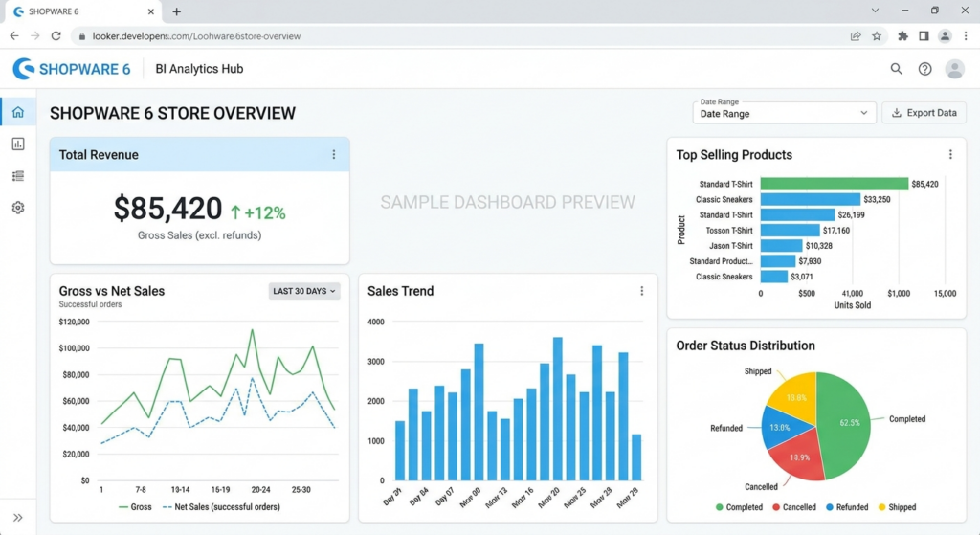Open the list view sidebar icon
Image resolution: width=980 pixels, height=535 pixels.
[18, 176]
